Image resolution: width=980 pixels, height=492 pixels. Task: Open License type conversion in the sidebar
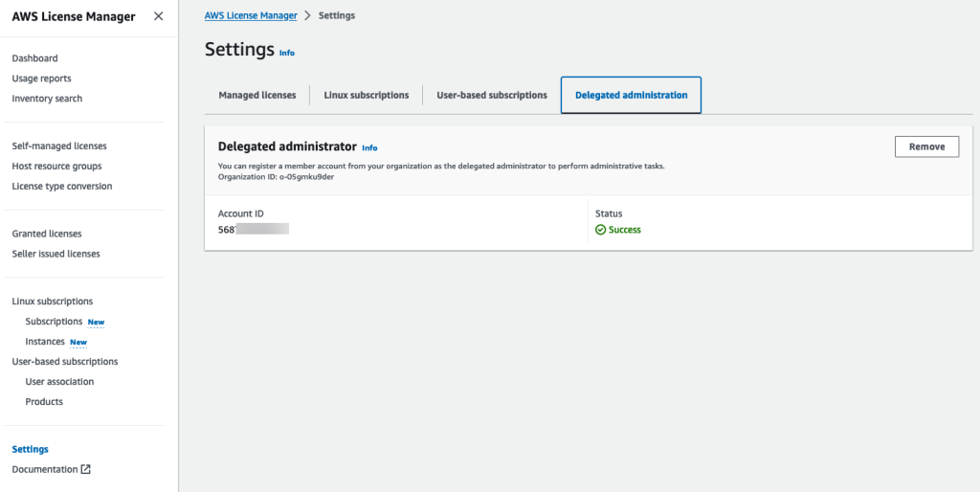[x=62, y=186]
